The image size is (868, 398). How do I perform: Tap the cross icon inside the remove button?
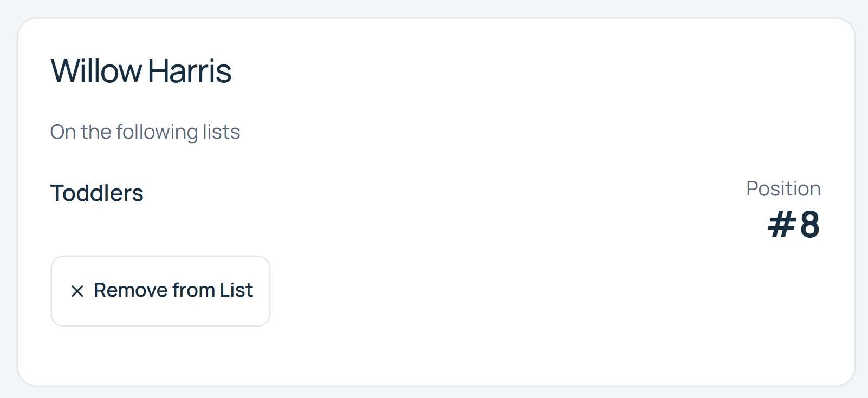(77, 291)
